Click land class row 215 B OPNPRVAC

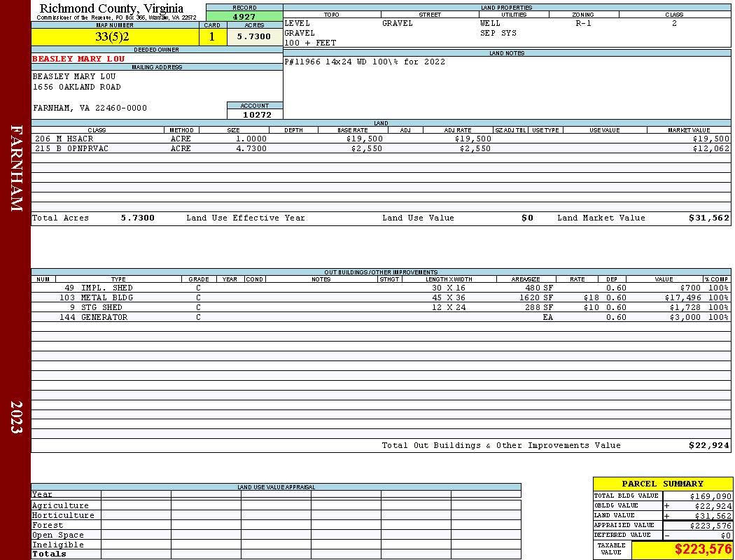coord(381,148)
